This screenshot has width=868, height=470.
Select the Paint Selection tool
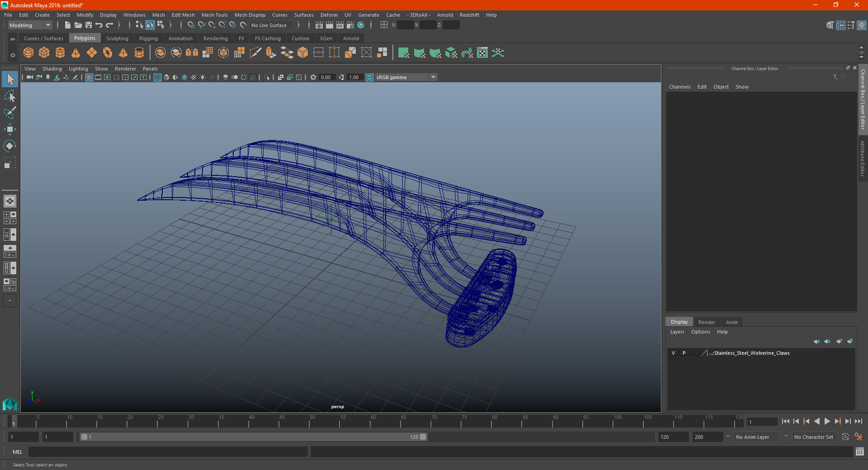click(x=9, y=113)
